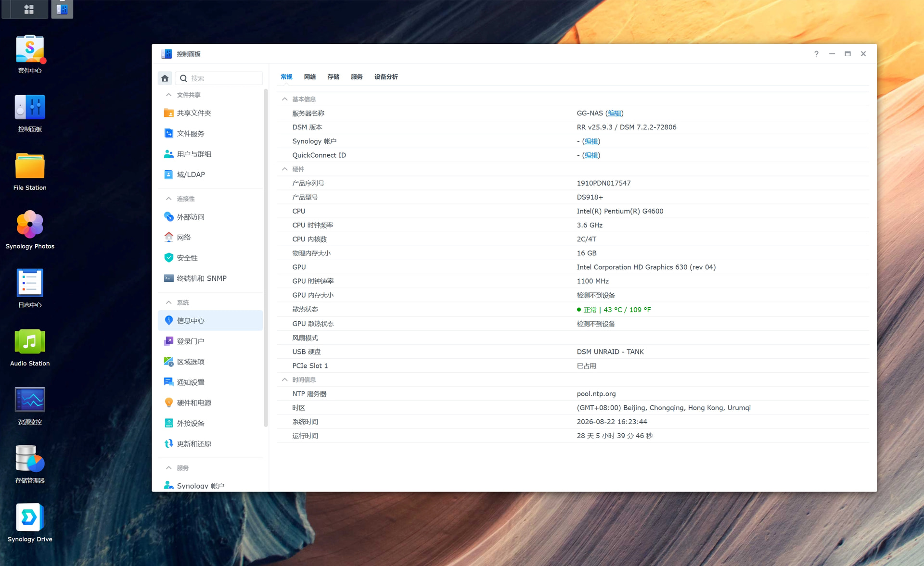Focus the Control Panel search field
The image size is (924, 566).
click(219, 78)
